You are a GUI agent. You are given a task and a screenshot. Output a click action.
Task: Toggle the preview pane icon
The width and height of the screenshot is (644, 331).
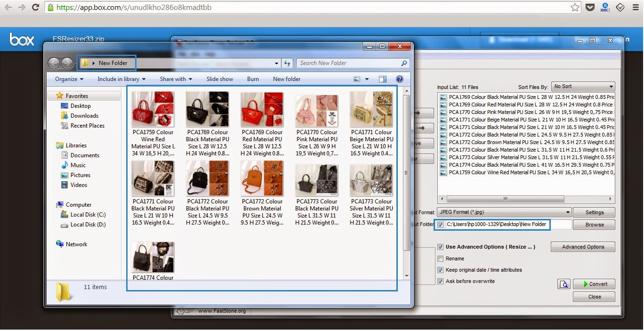pyautogui.click(x=383, y=79)
